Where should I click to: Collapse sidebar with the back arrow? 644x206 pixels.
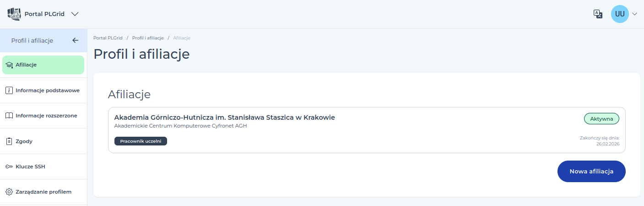[76, 40]
